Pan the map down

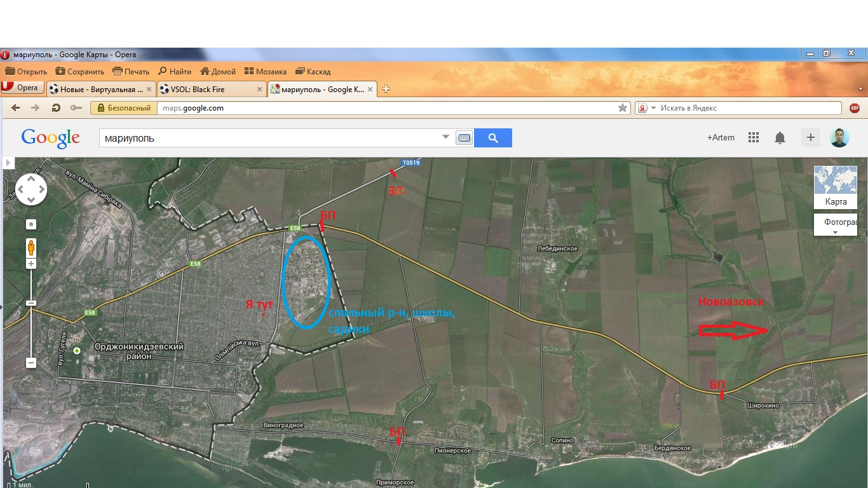[31, 200]
